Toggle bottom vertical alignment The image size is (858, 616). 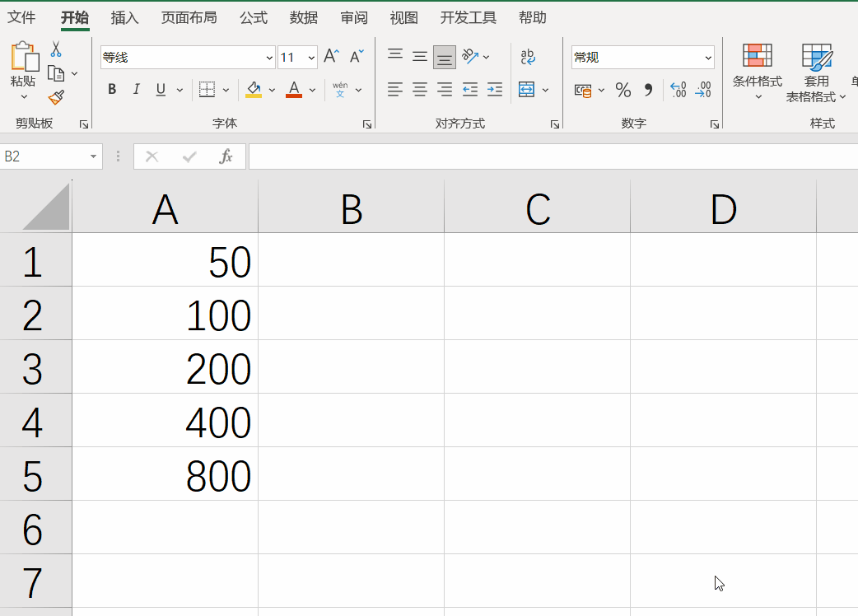(x=445, y=57)
